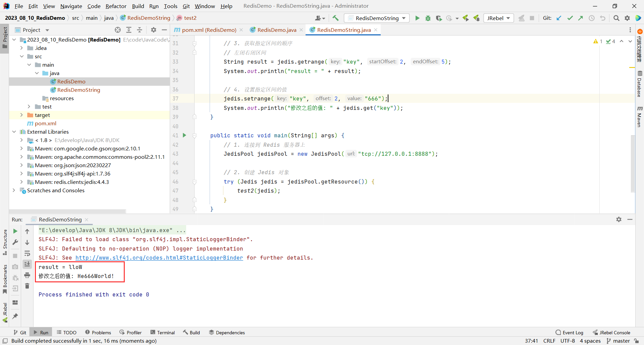Open the JRebel Console
Viewport: 644px width, 345px height.
pyautogui.click(x=611, y=332)
